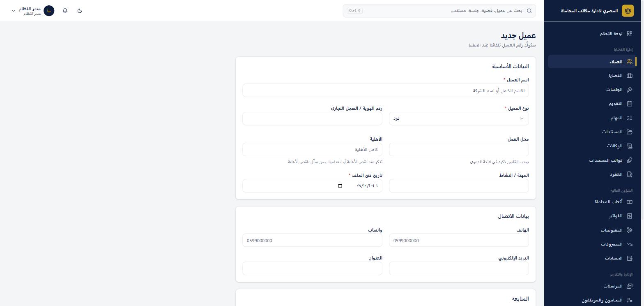Open المحامون والموظفون sidebar text
The image size is (644, 306).
click(602, 300)
